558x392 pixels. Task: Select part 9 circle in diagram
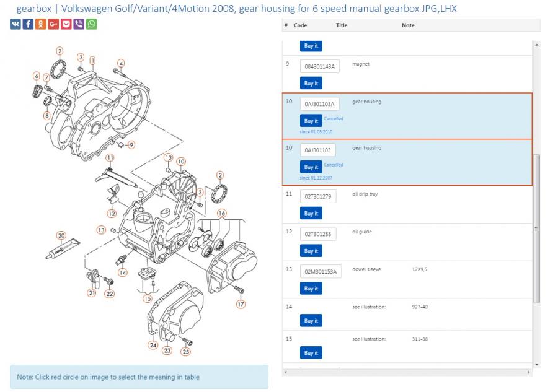(131, 145)
